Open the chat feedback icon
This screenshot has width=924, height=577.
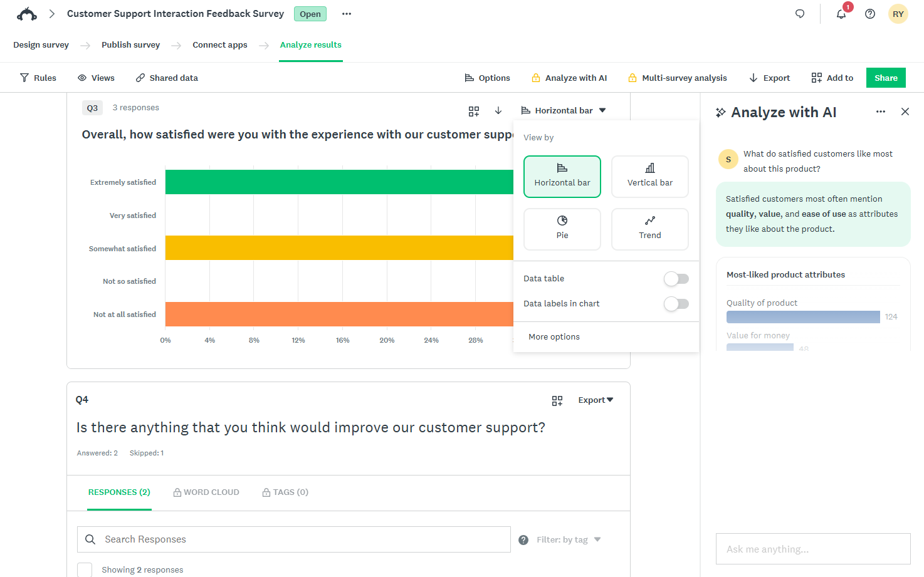pos(800,14)
